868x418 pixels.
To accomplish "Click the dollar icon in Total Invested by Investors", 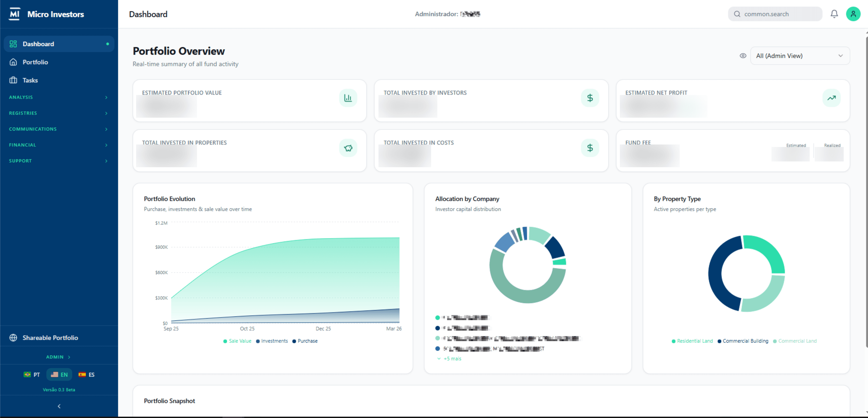I will (x=590, y=98).
